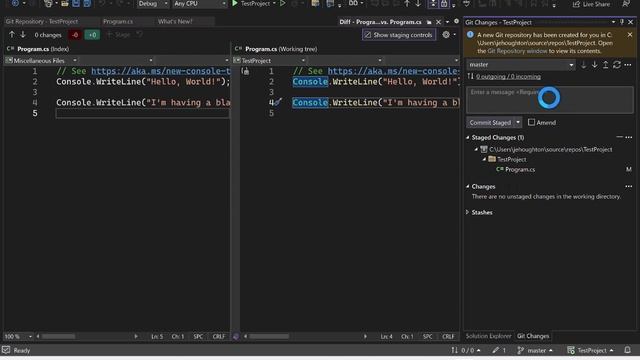Dismiss new Git repository notification
The image size is (640, 360).
630,35
